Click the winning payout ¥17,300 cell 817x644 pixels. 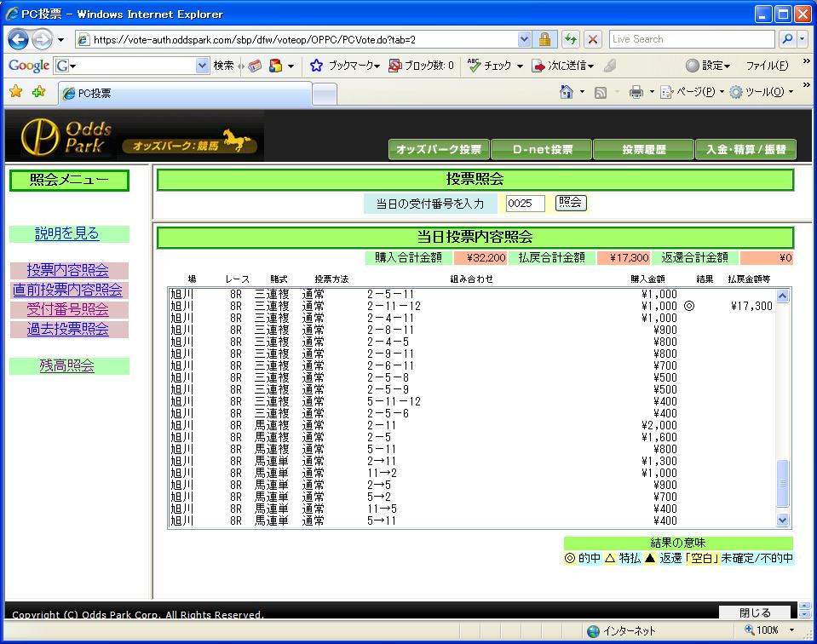pos(751,307)
